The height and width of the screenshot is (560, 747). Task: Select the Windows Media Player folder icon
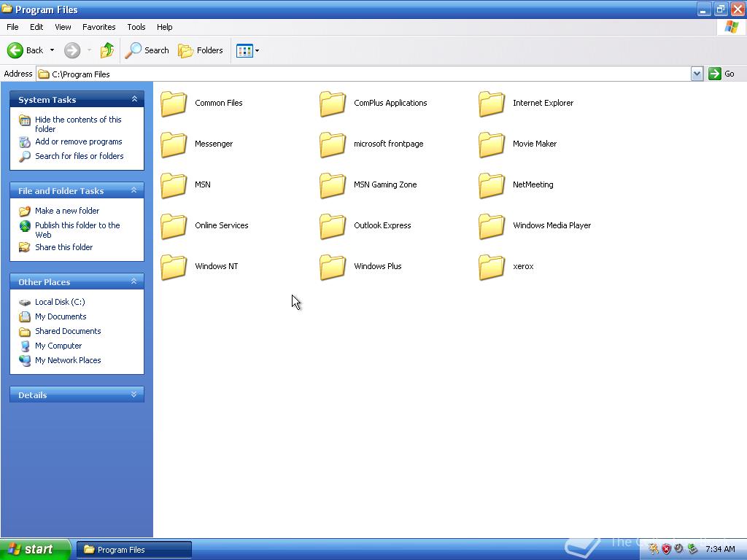tap(492, 226)
